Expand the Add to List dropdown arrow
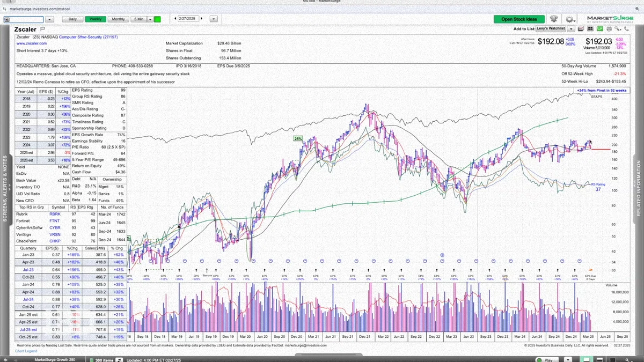This screenshot has height=362, width=644. tap(571, 28)
